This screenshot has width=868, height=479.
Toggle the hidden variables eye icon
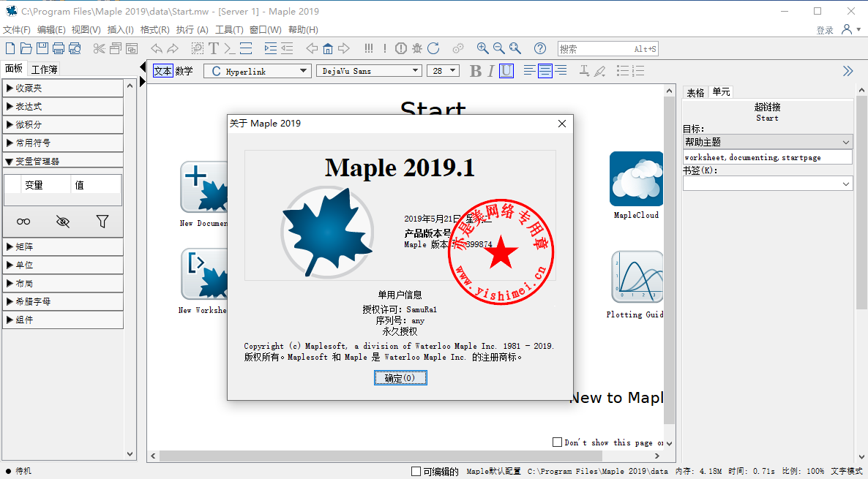pos(63,222)
